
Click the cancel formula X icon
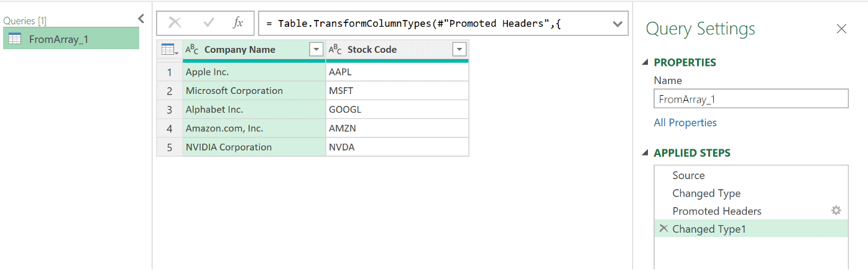point(175,23)
